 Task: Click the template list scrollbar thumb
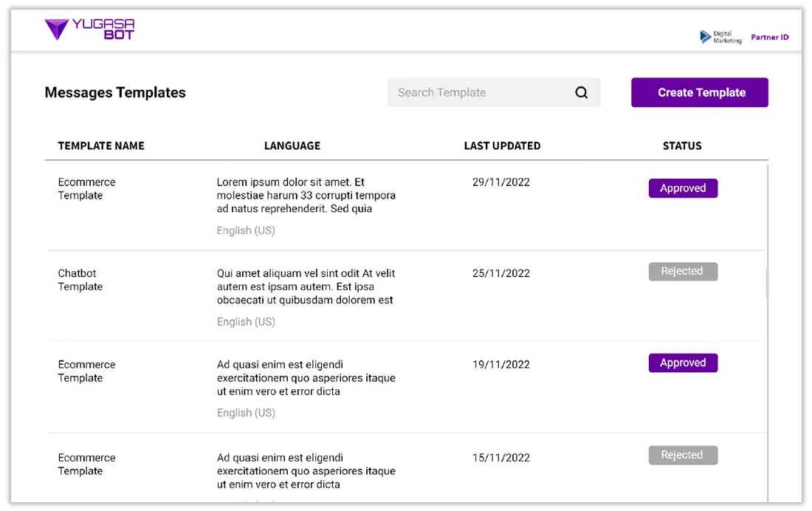(x=768, y=282)
